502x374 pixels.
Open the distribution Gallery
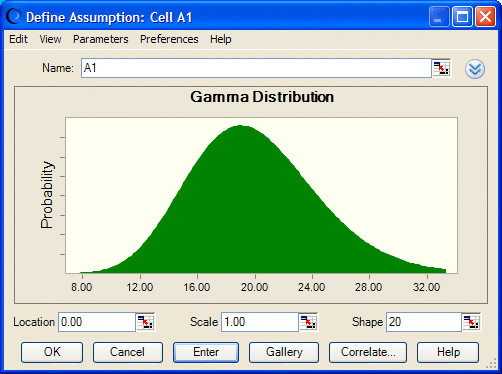click(284, 352)
